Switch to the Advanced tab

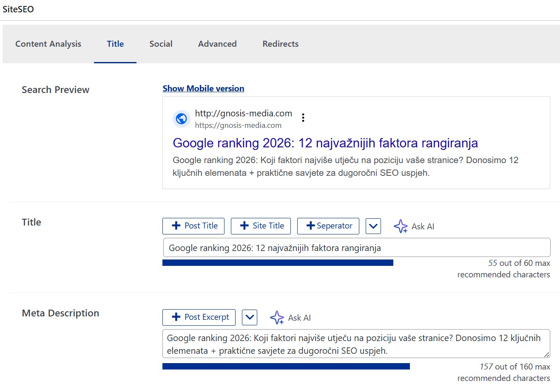point(217,44)
